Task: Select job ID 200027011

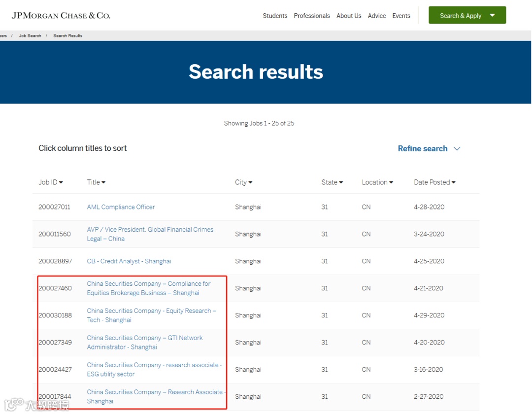Action: 54,207
